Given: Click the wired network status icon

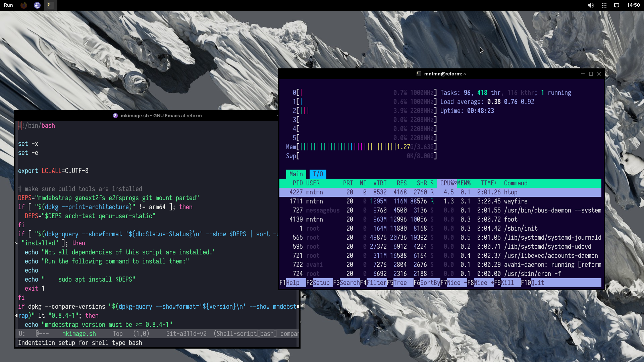Looking at the screenshot, I should (x=616, y=5).
